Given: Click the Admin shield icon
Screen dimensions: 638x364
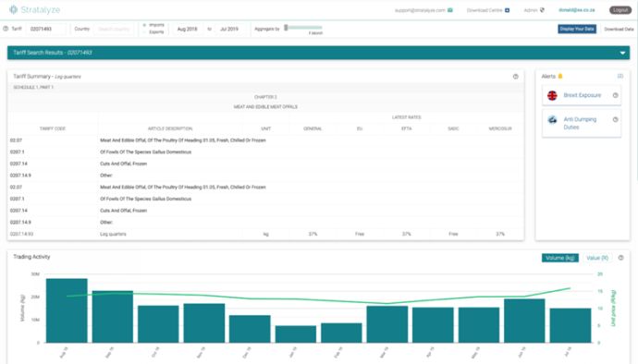Looking at the screenshot, I should 542,10.
